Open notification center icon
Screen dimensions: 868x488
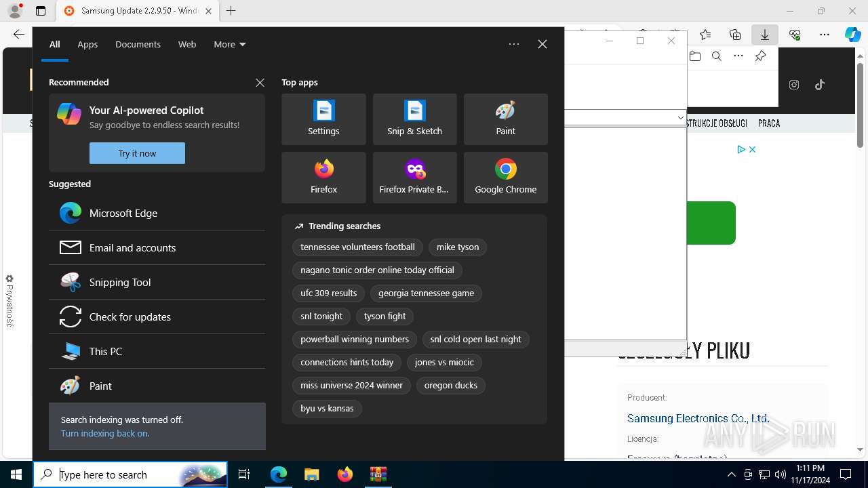(846, 474)
